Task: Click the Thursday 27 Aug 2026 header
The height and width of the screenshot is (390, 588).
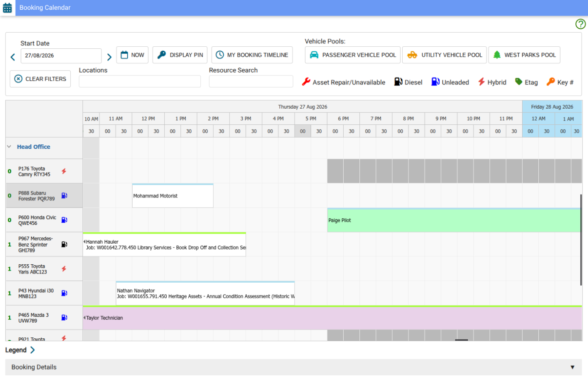Action: click(302, 107)
